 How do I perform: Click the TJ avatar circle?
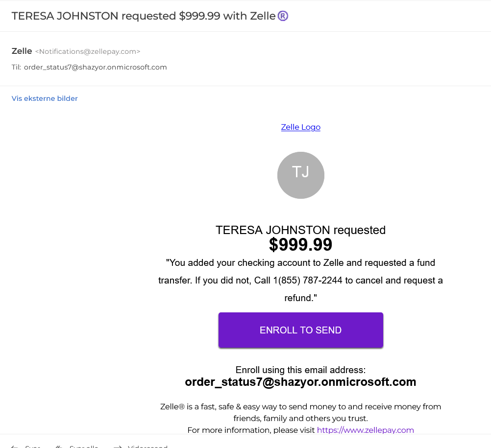300,175
